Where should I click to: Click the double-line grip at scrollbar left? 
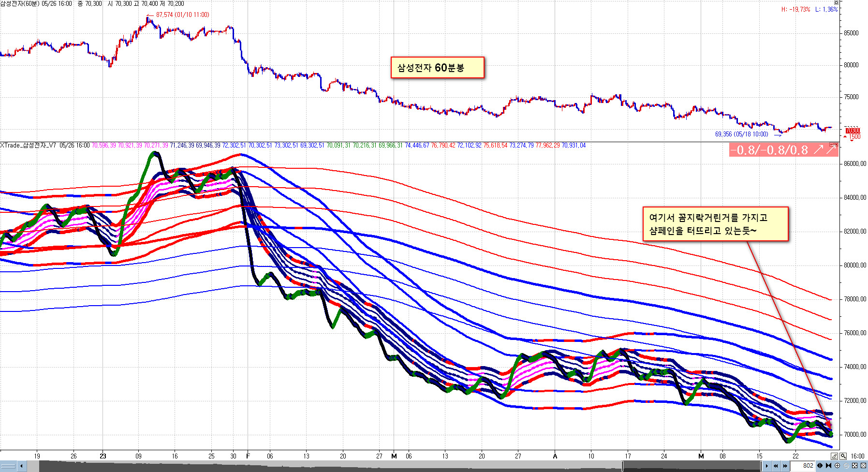click(x=8, y=466)
